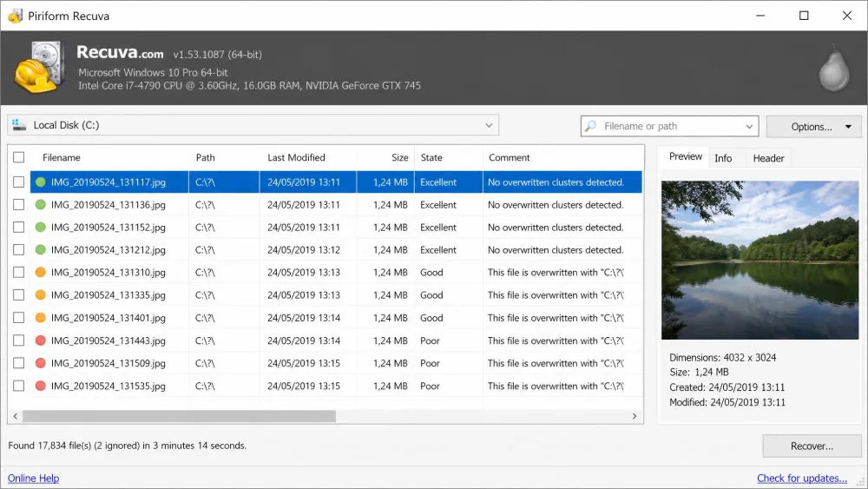The height and width of the screenshot is (489, 868).
Task: Click 24/05/2019 13:12 last modified cell
Action: [x=303, y=250]
